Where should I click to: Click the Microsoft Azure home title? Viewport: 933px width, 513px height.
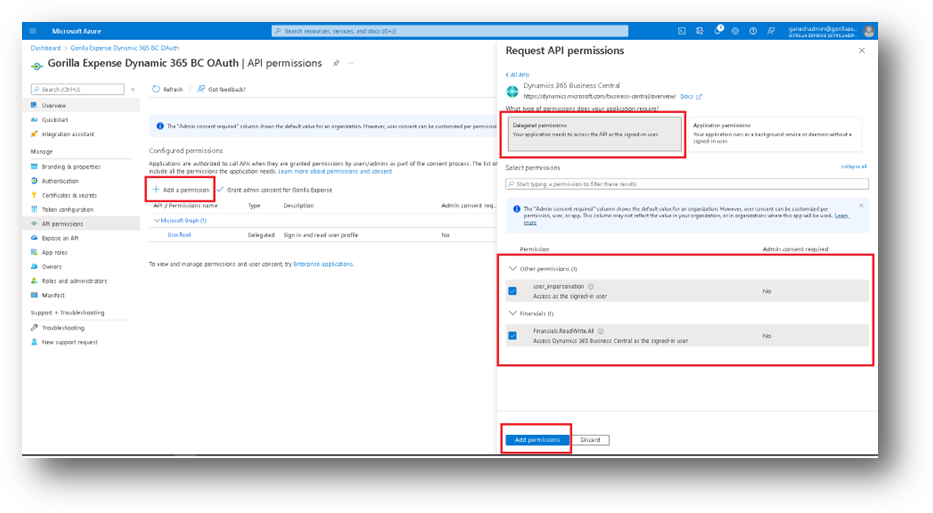coord(76,31)
